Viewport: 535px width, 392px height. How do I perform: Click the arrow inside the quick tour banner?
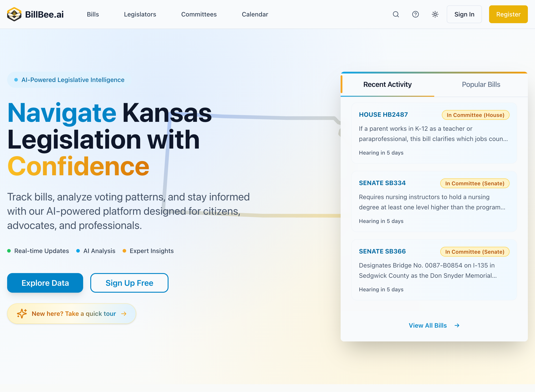coord(124,313)
